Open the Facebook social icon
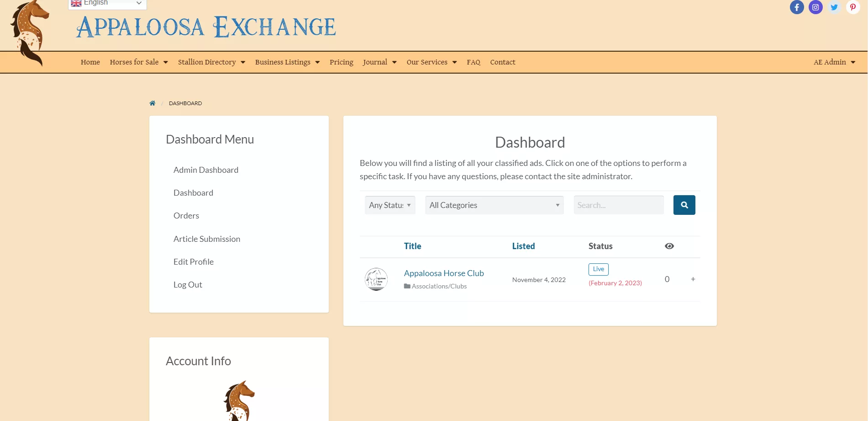 [x=797, y=7]
